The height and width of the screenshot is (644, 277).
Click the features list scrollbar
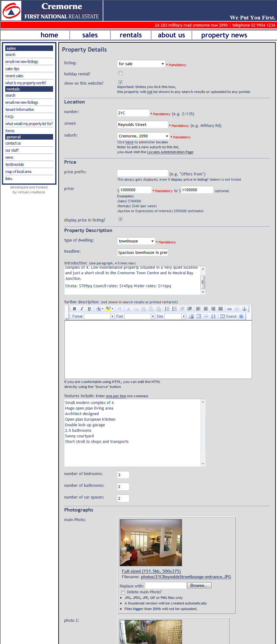click(203, 433)
